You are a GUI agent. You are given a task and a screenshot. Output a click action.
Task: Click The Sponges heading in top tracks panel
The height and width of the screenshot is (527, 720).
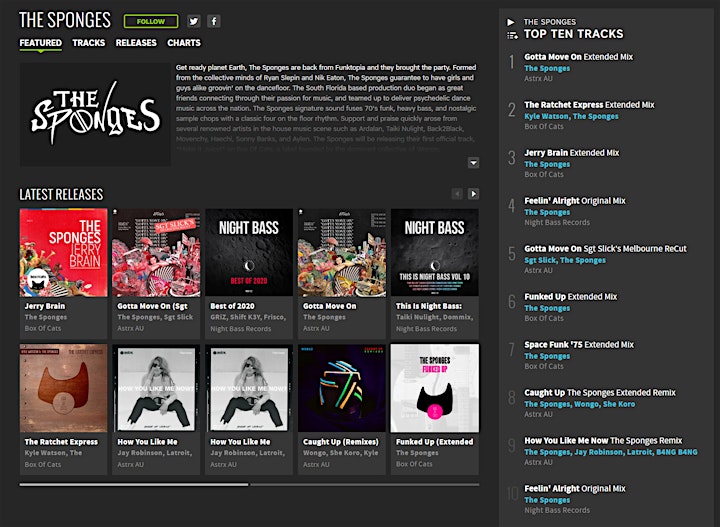point(550,22)
